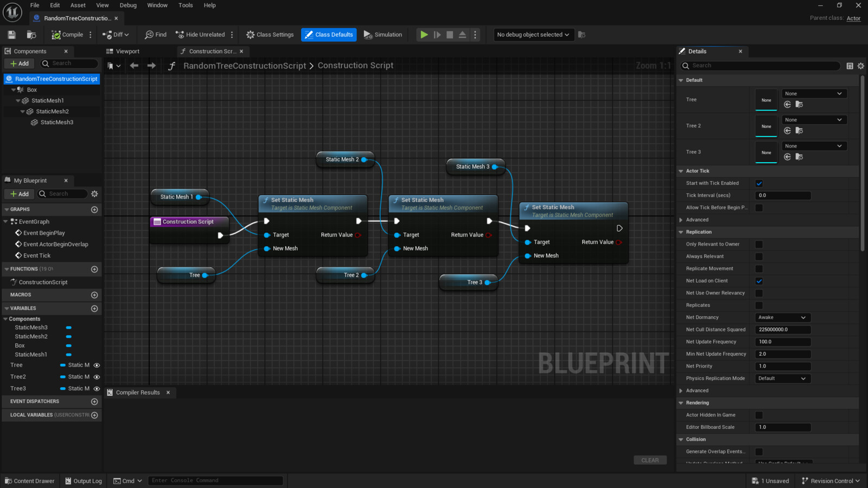Switch to Construction Script tab
Viewport: 868px width, 488px height.
tap(212, 52)
